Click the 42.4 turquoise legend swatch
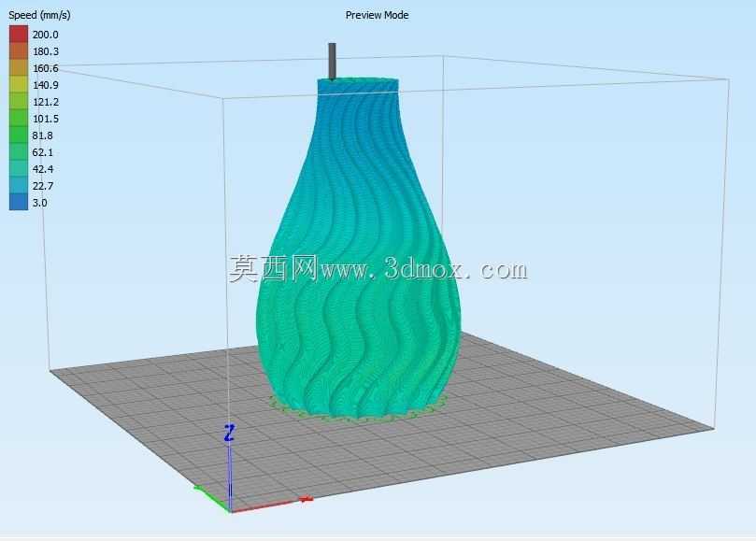The height and width of the screenshot is (541, 756). click(19, 169)
